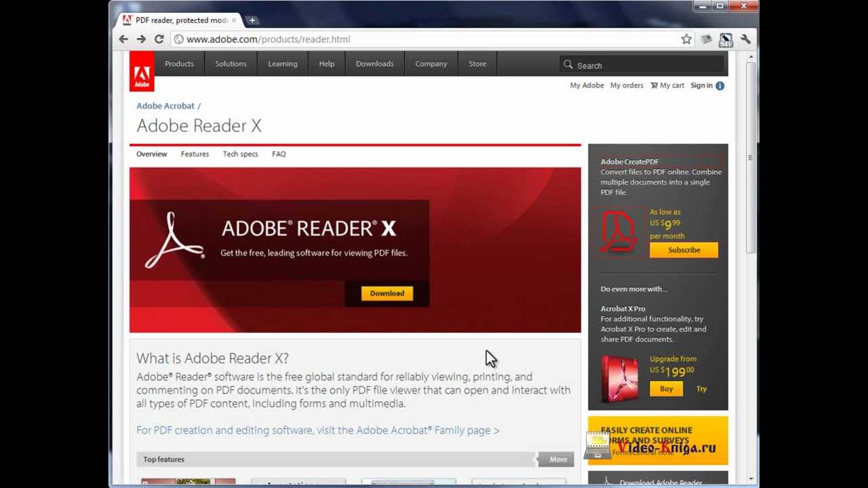Open the Downloads menu
This screenshot has width=868, height=488.
point(375,64)
